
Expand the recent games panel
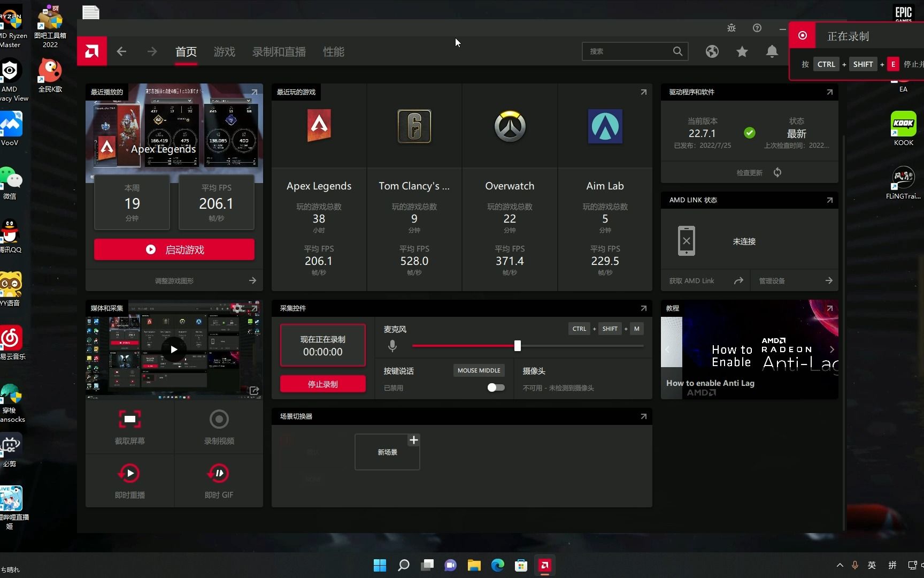643,92
